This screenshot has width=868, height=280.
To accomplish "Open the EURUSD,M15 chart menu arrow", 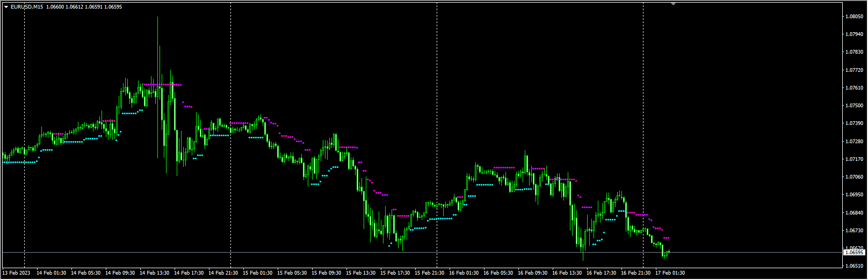I will pos(6,7).
